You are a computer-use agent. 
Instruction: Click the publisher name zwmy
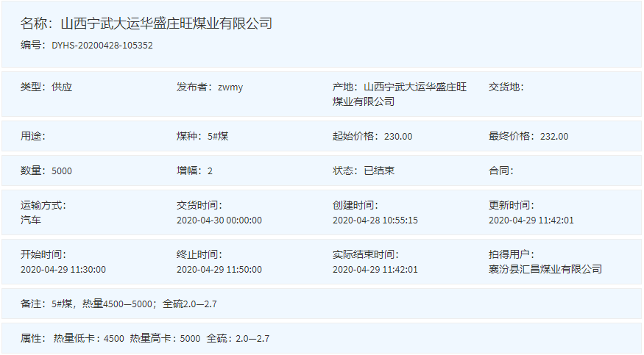(x=230, y=87)
